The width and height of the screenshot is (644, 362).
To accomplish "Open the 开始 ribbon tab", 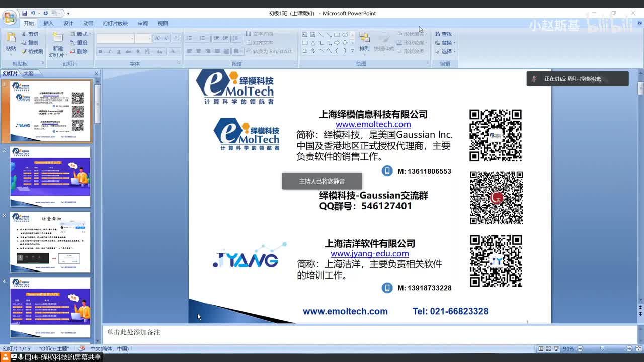I will [29, 23].
